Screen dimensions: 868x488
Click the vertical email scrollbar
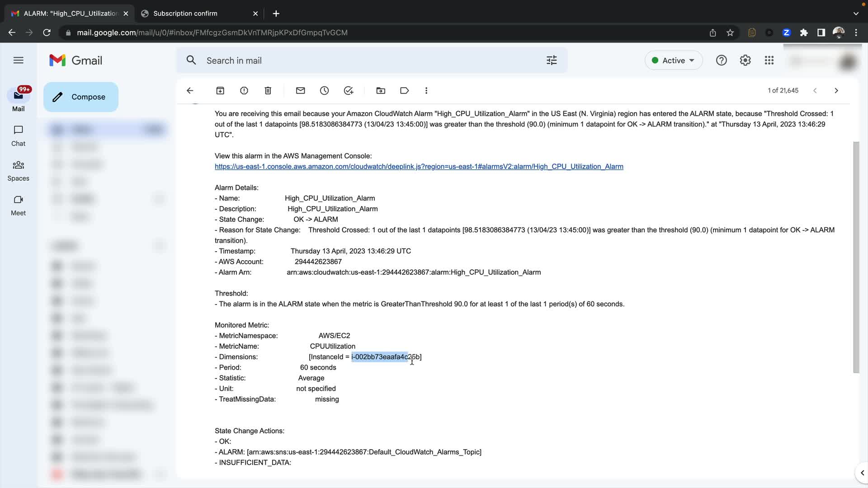pos(856,258)
